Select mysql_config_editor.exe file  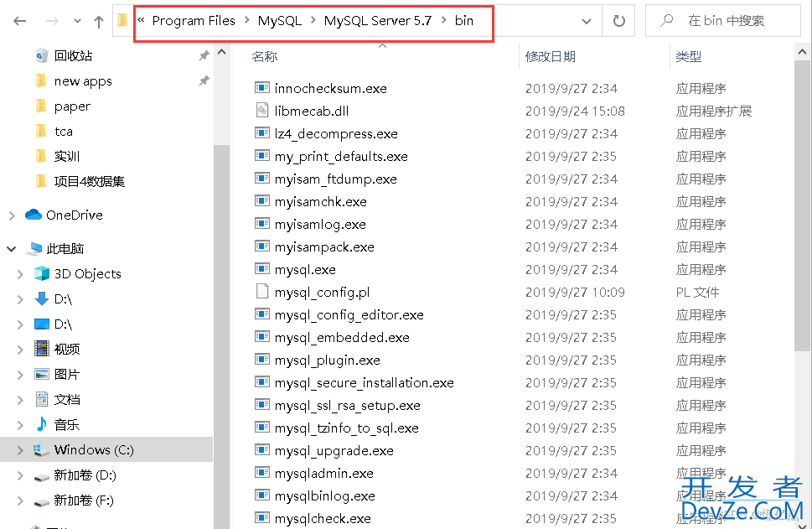pyautogui.click(x=349, y=314)
